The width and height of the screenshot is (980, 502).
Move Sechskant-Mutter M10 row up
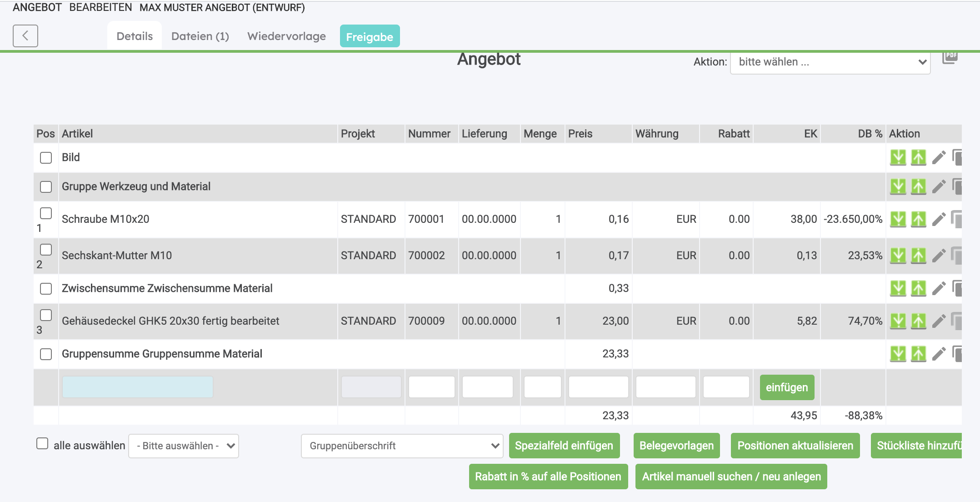918,256
